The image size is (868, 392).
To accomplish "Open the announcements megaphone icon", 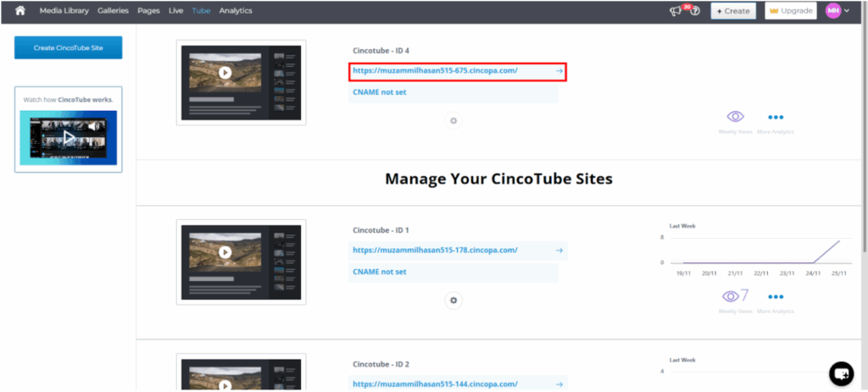I will (x=676, y=11).
